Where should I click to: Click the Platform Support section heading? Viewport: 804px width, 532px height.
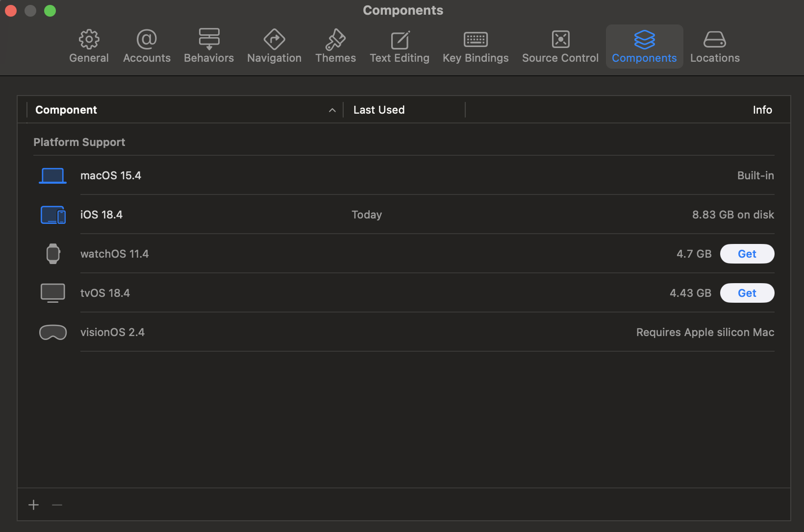click(x=79, y=142)
